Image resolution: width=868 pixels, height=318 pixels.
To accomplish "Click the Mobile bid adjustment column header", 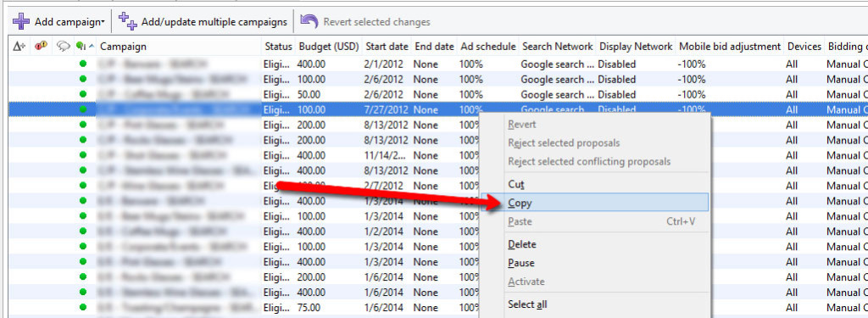I will pyautogui.click(x=730, y=47).
